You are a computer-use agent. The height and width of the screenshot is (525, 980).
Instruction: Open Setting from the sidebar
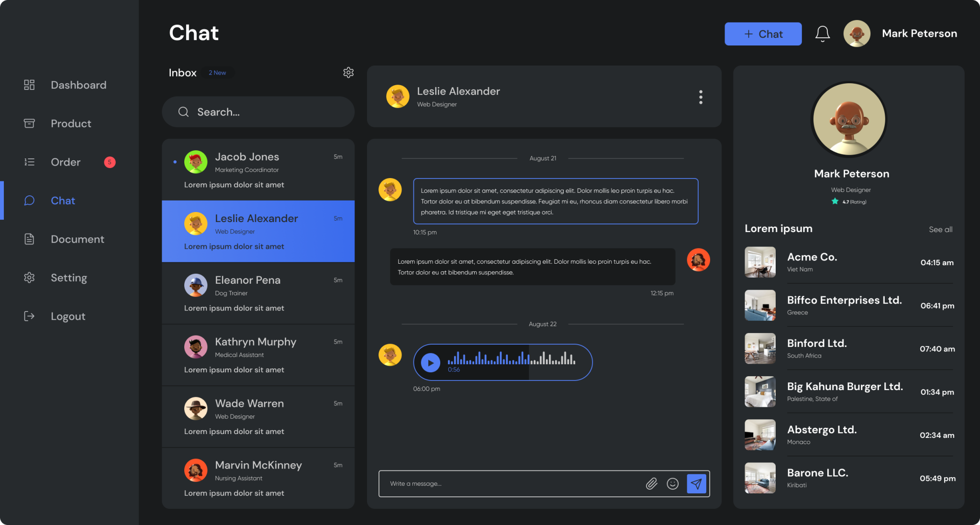(68, 278)
